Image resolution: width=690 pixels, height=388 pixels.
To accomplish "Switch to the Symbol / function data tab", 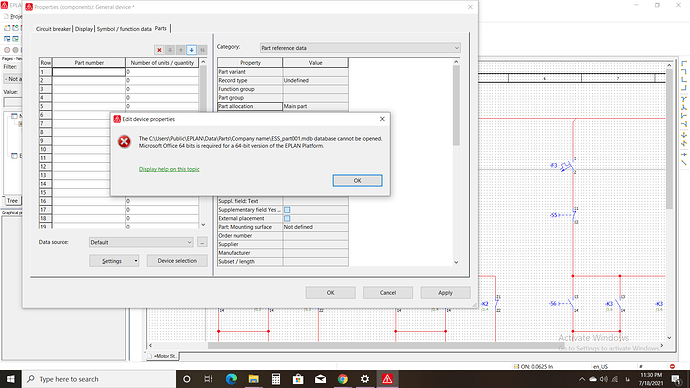I will tap(124, 29).
